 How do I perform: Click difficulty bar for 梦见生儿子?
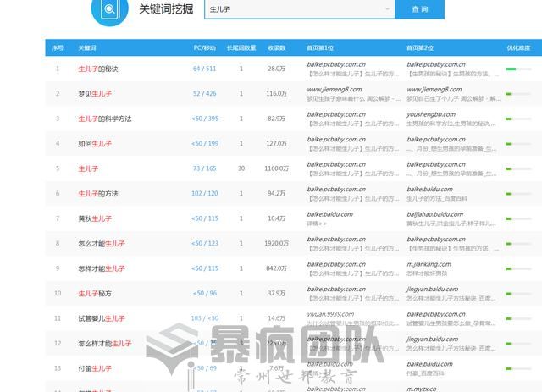tap(518, 94)
